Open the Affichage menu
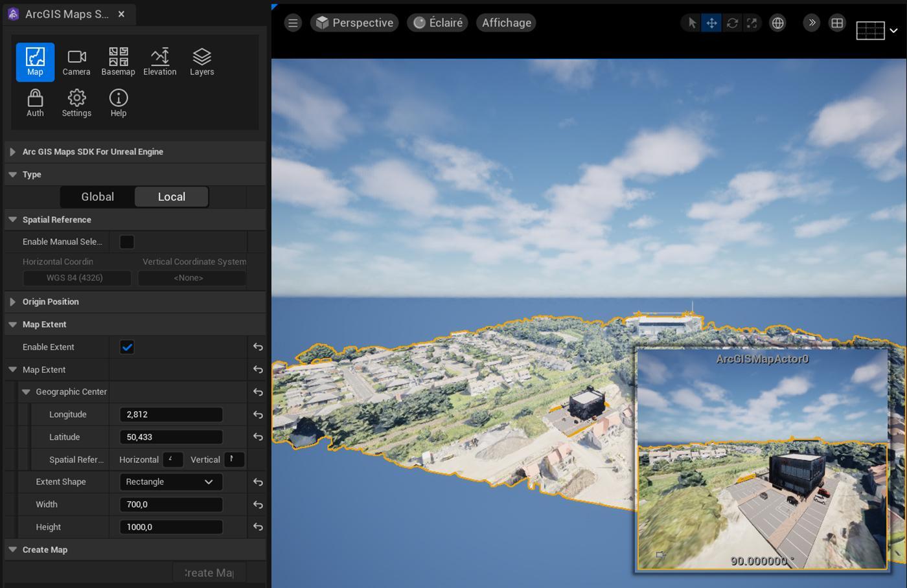This screenshot has width=907, height=588. point(507,23)
